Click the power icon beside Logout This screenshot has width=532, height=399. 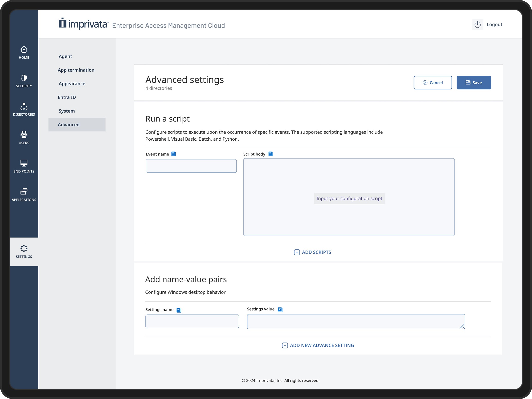pyautogui.click(x=477, y=24)
